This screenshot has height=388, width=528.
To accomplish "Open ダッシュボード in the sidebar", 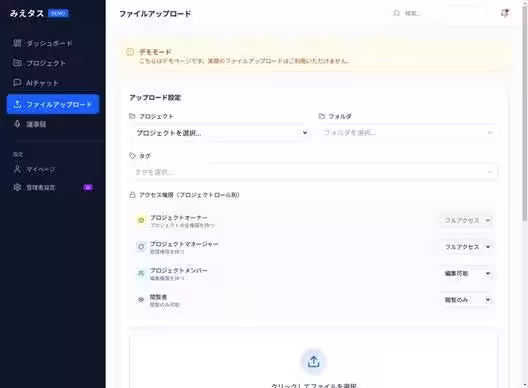I will (53, 43).
